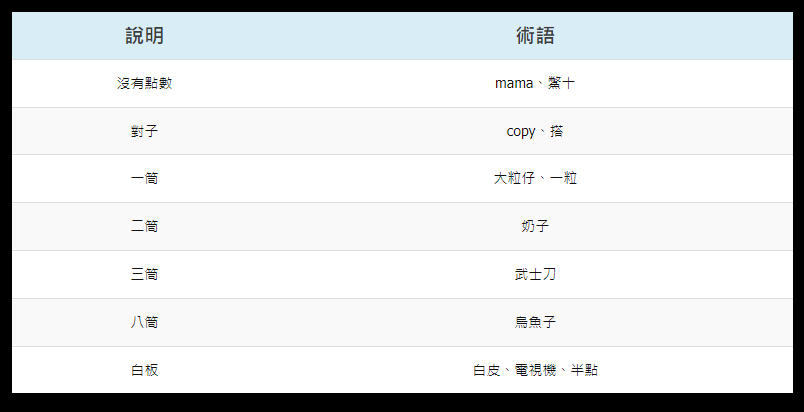Click the 奶子 term cell
The width and height of the screenshot is (804, 412).
[x=535, y=227]
